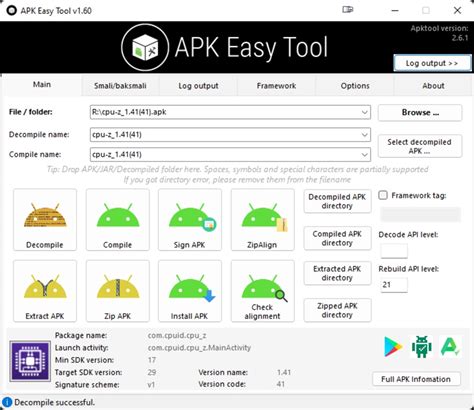
Task: Switch to the Smali/baksmali tab
Action: tap(120, 86)
